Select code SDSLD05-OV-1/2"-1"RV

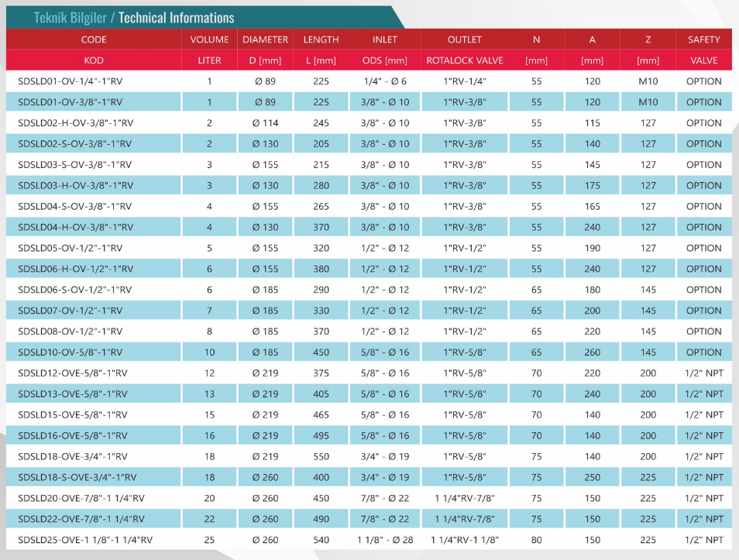pyautogui.click(x=70, y=248)
